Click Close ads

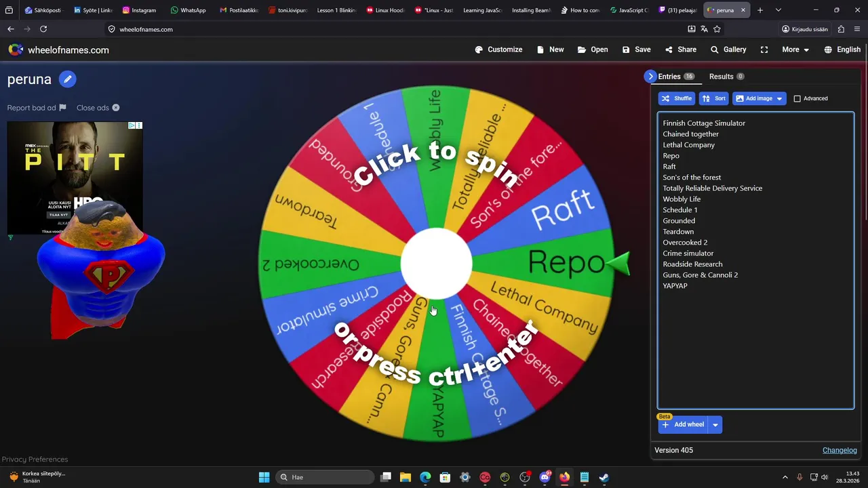98,108
